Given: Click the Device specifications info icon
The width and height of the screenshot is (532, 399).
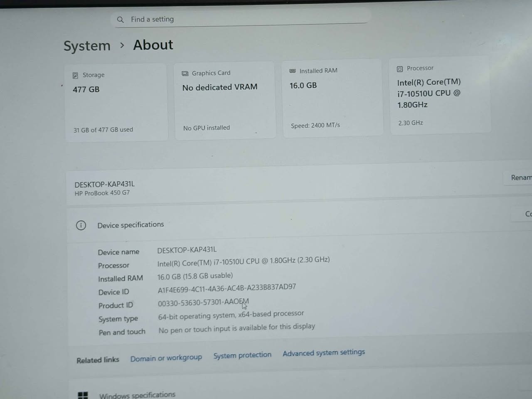Looking at the screenshot, I should pos(81,225).
